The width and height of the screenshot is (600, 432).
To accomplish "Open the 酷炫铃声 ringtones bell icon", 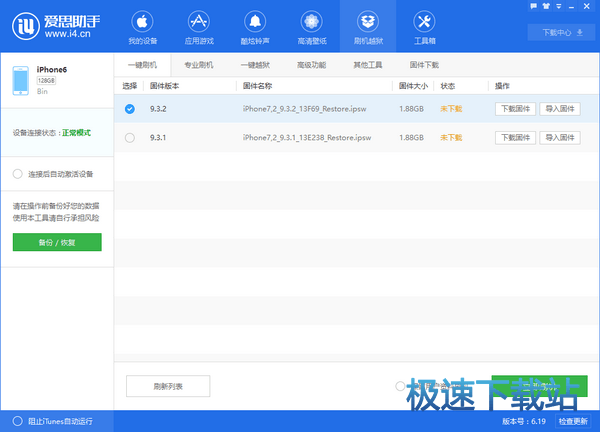I will pyautogui.click(x=255, y=21).
